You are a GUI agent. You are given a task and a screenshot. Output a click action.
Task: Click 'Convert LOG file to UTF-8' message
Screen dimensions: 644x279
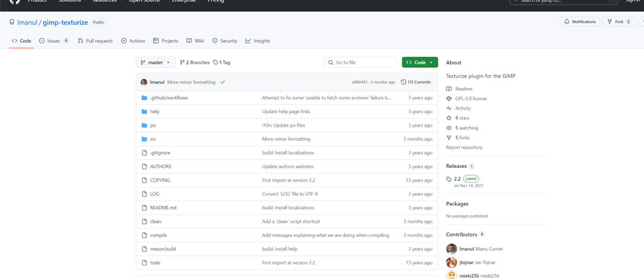click(289, 194)
